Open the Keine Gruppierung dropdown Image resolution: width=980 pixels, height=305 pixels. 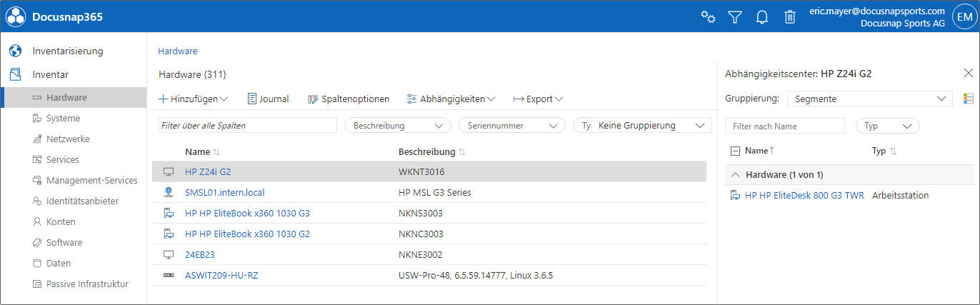tap(651, 126)
